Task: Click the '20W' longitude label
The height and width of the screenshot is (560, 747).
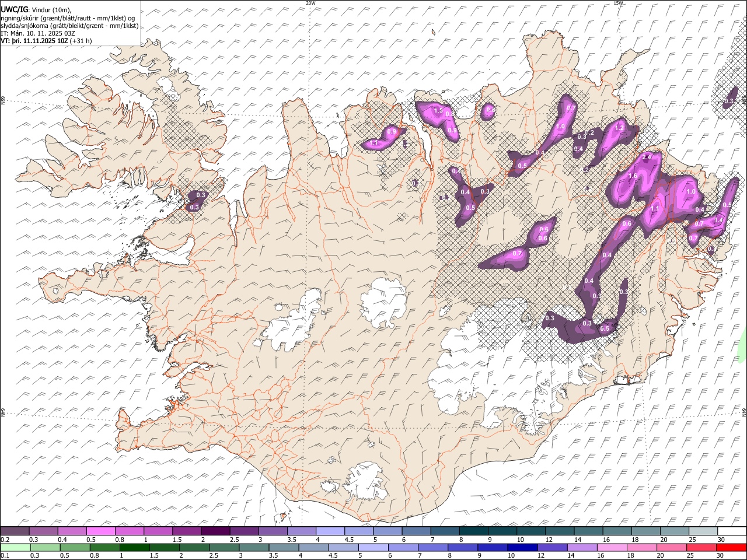Action: (x=310, y=3)
